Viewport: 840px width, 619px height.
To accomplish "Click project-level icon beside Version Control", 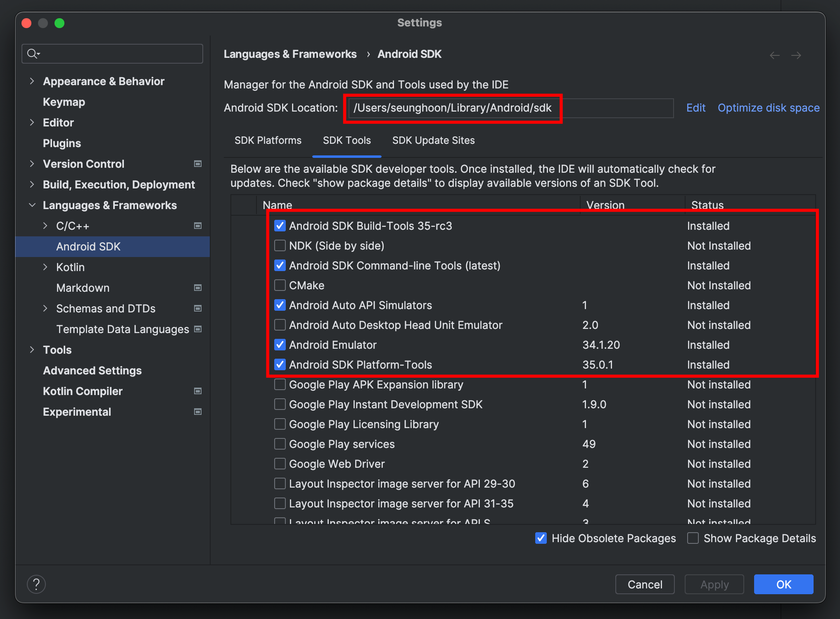I will pos(198,164).
